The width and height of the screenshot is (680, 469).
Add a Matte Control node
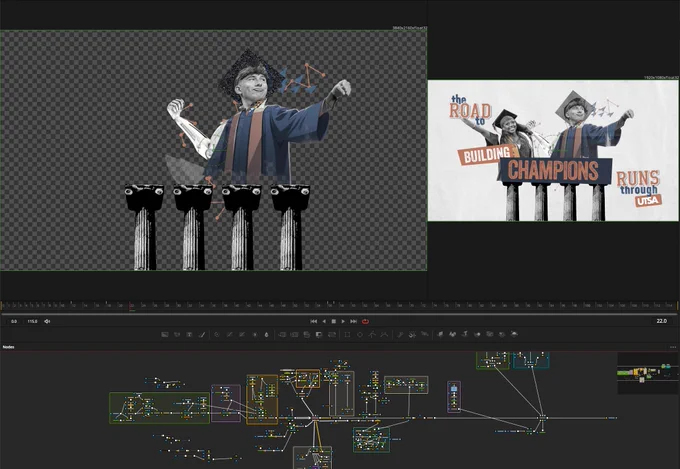pos(307,335)
